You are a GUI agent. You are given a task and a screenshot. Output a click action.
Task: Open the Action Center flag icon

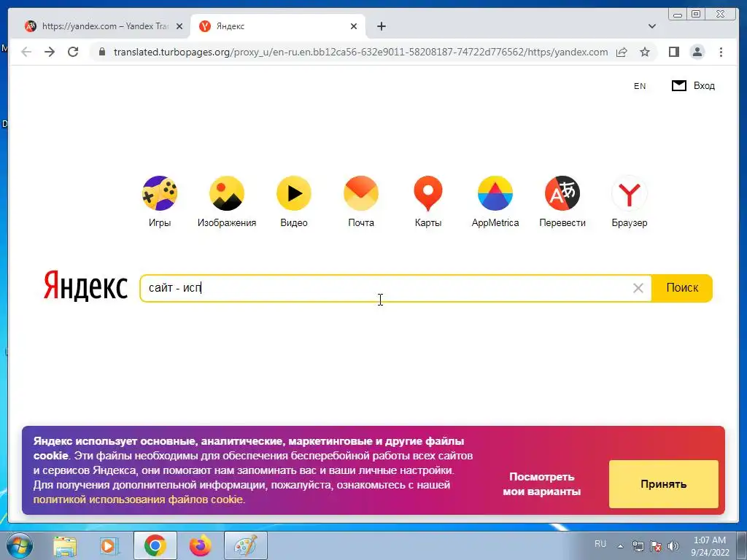coord(656,546)
